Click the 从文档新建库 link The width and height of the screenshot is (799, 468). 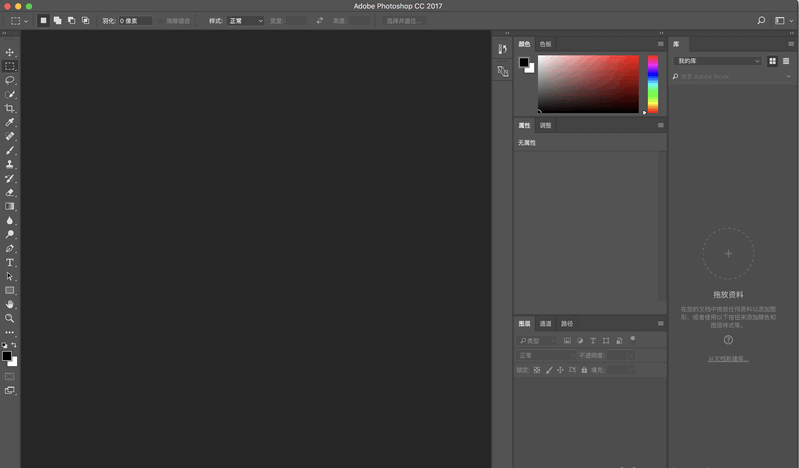pyautogui.click(x=728, y=358)
